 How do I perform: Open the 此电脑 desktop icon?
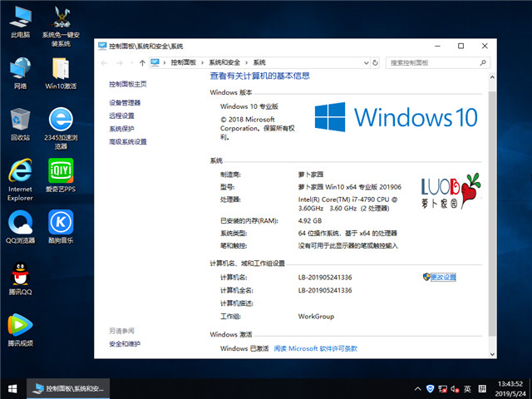click(20, 22)
